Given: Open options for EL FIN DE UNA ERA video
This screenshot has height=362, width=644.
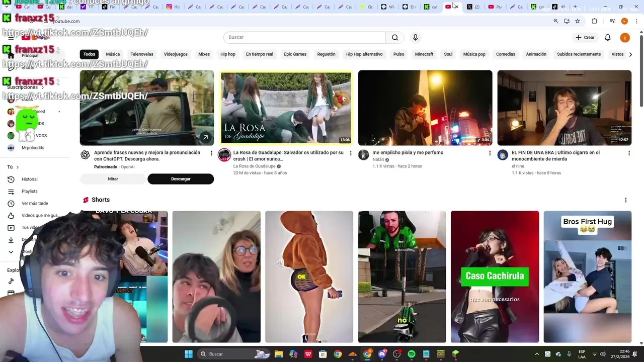Looking at the screenshot, I should 629,153.
